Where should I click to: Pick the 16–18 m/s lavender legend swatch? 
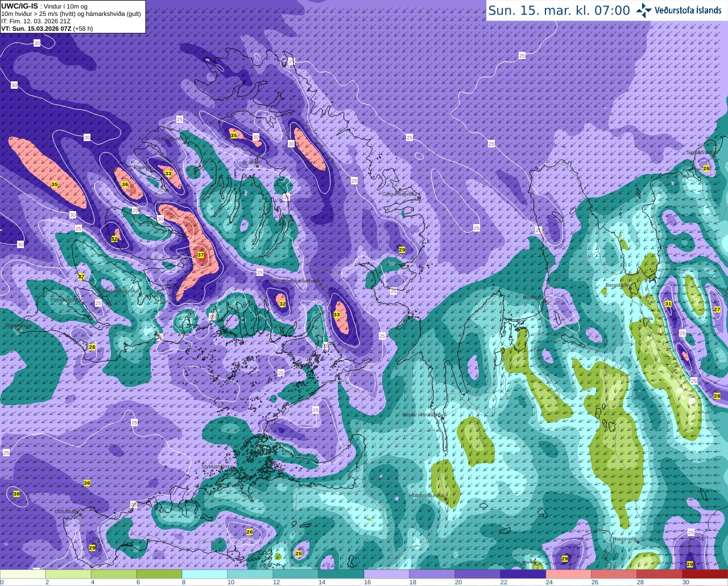pos(387,574)
